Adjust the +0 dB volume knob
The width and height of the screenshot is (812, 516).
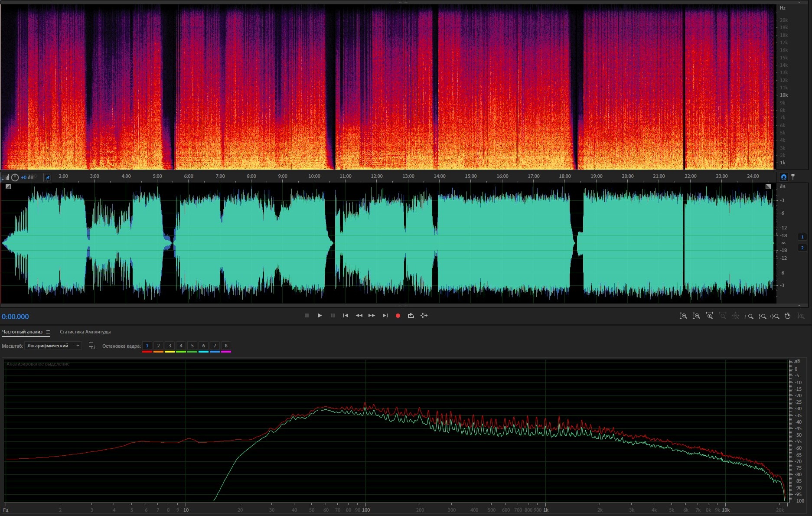point(15,177)
